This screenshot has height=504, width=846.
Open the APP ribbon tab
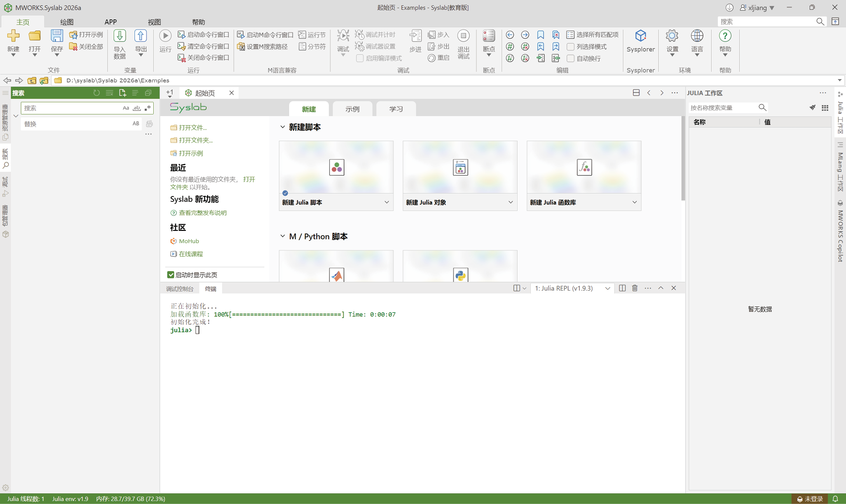click(x=111, y=22)
